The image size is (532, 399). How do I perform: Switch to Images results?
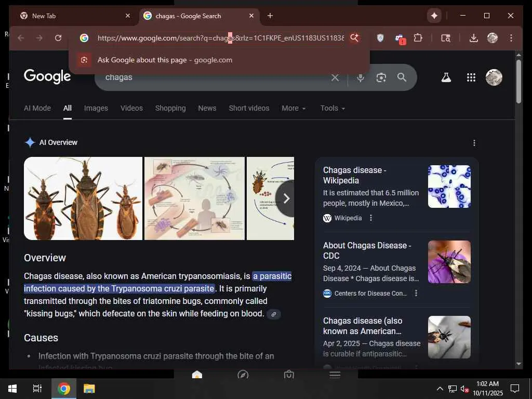pyautogui.click(x=96, y=108)
